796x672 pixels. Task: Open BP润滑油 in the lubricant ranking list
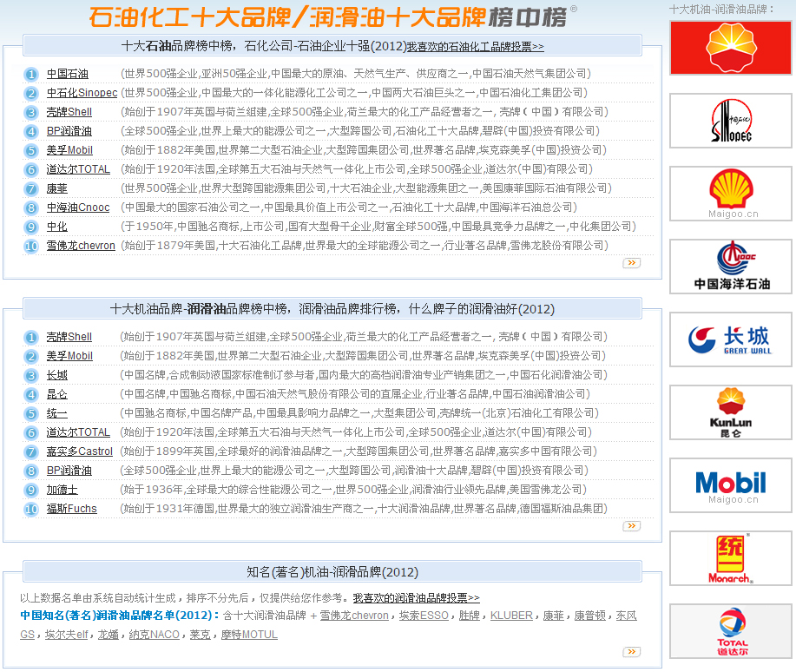69,471
